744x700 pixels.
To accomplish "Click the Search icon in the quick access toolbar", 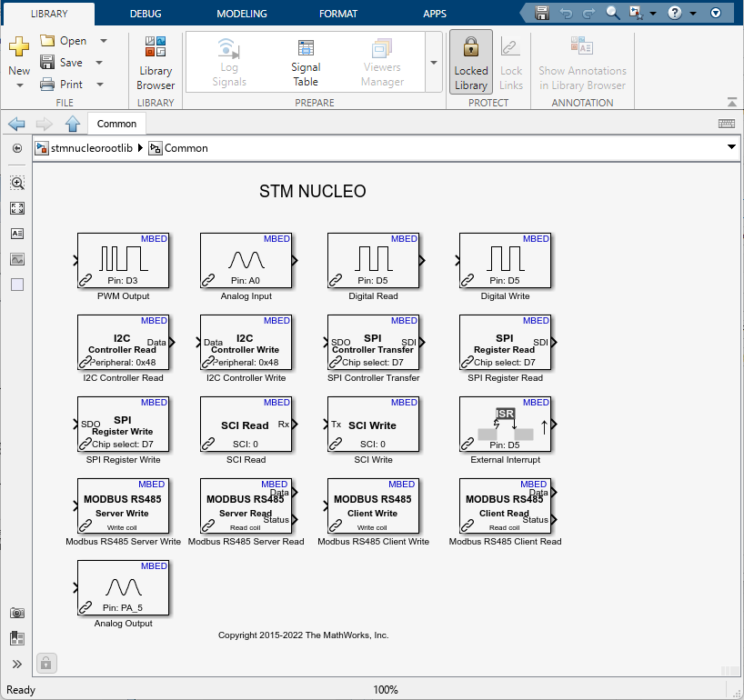I will 611,13.
